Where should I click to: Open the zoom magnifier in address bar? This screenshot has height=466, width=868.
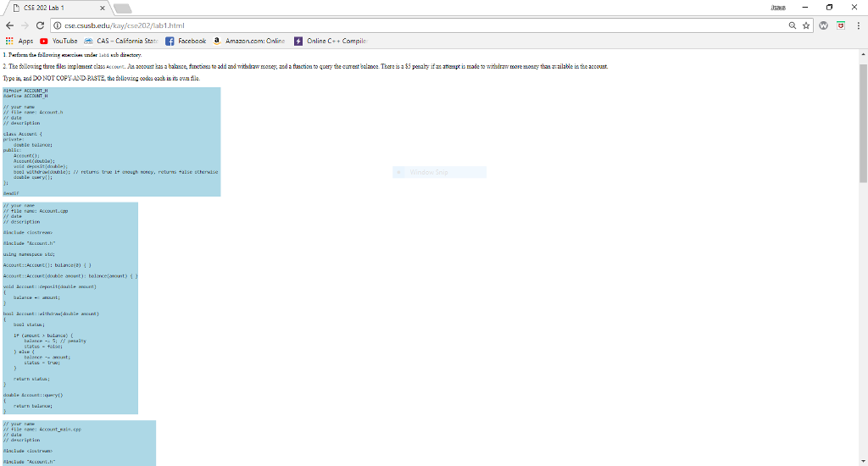(x=793, y=25)
